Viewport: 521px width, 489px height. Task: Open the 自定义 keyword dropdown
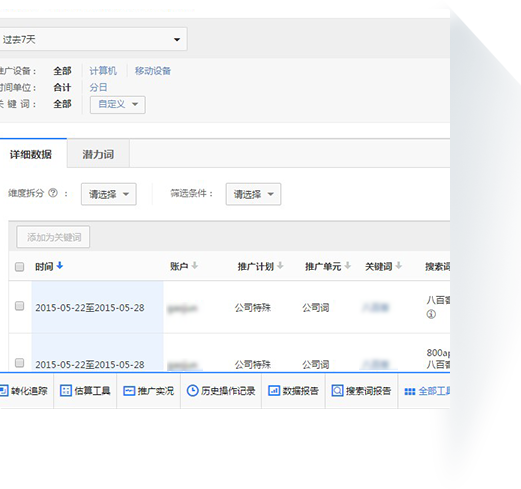coord(118,105)
